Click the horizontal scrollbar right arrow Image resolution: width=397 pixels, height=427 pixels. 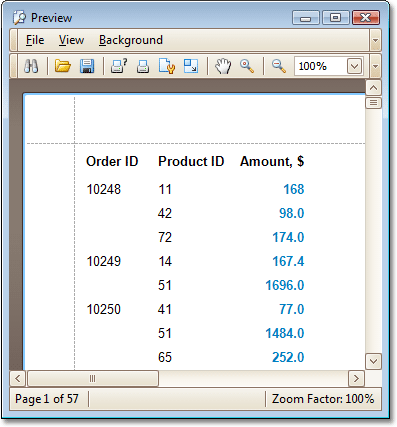(356, 378)
